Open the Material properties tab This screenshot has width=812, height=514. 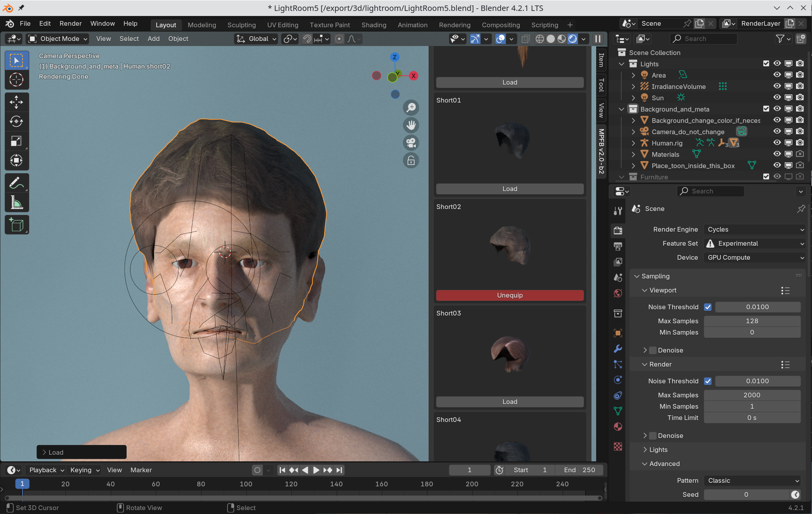[618, 427]
